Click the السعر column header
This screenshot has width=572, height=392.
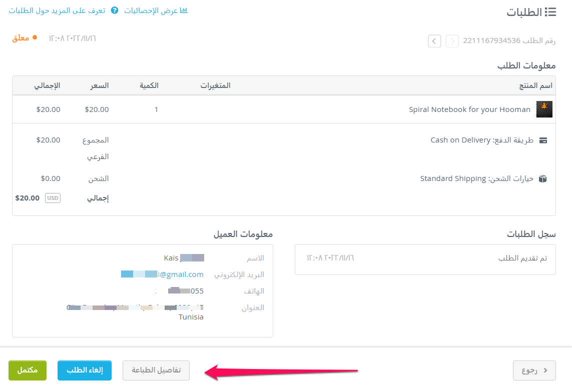pyautogui.click(x=100, y=85)
